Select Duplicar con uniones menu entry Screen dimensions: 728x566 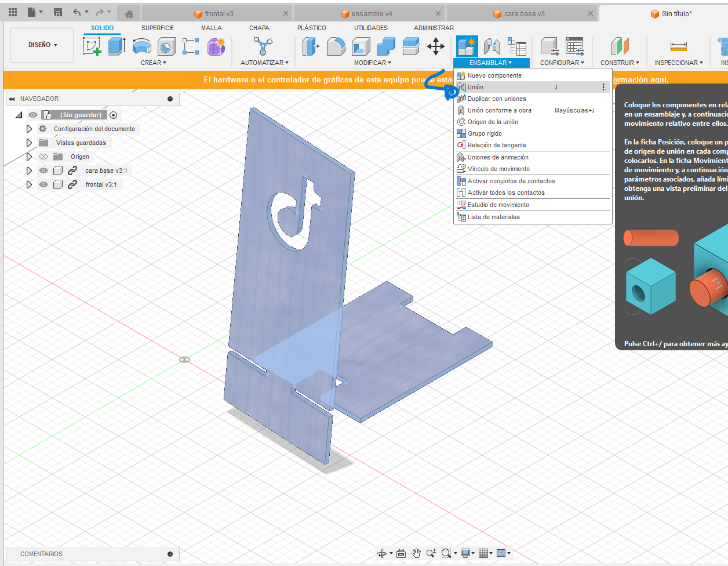click(532, 99)
